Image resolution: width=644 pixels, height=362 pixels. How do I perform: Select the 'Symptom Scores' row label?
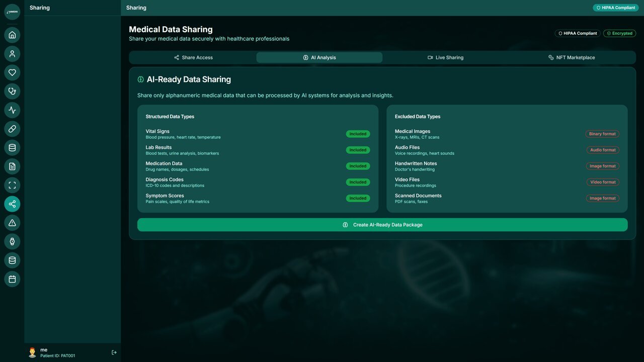click(165, 196)
